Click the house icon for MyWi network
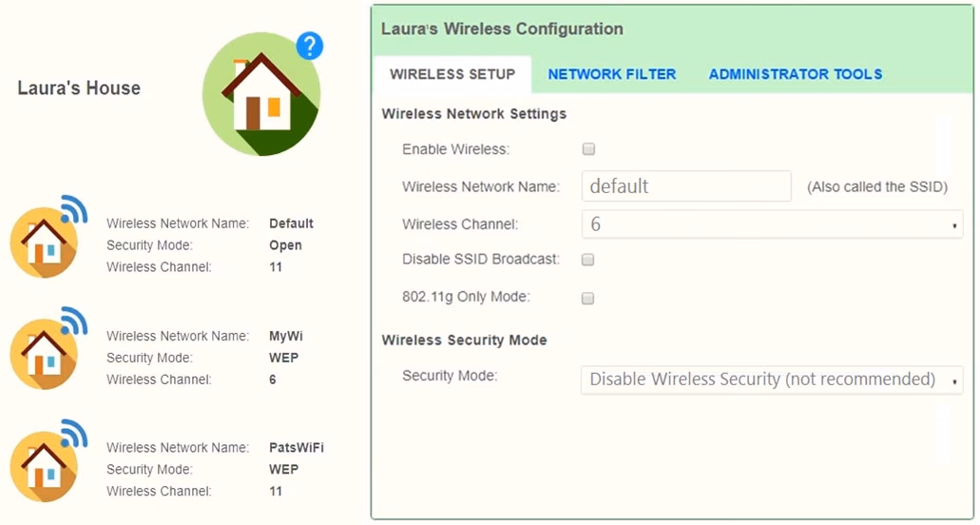Image resolution: width=980 pixels, height=525 pixels. [x=44, y=355]
